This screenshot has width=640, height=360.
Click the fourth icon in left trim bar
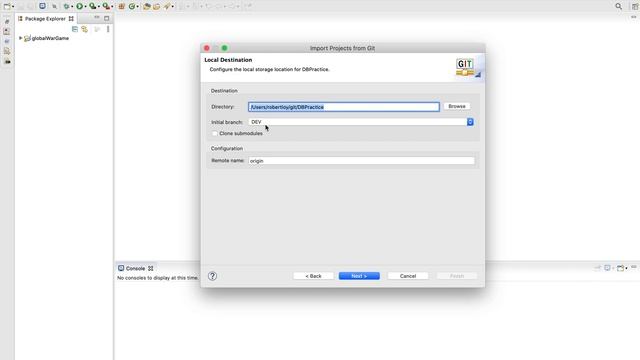coord(7,51)
